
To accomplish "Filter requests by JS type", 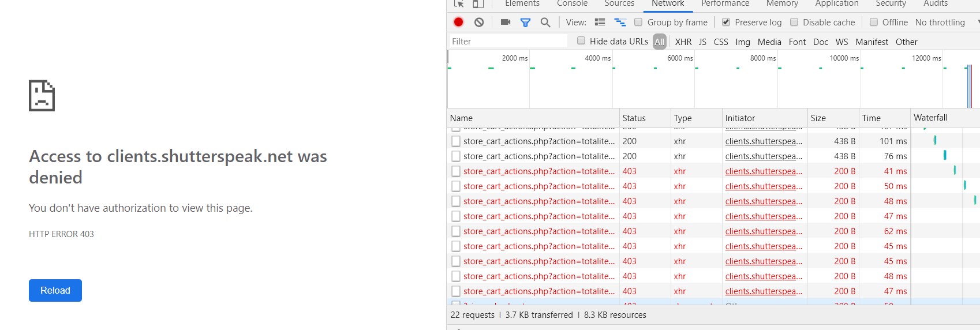I will [x=702, y=42].
